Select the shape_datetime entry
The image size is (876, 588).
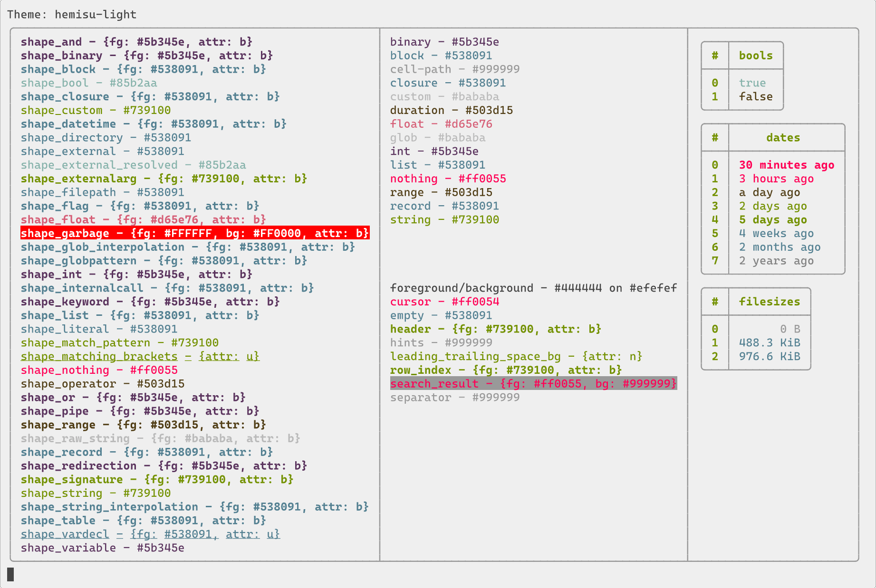coord(154,124)
